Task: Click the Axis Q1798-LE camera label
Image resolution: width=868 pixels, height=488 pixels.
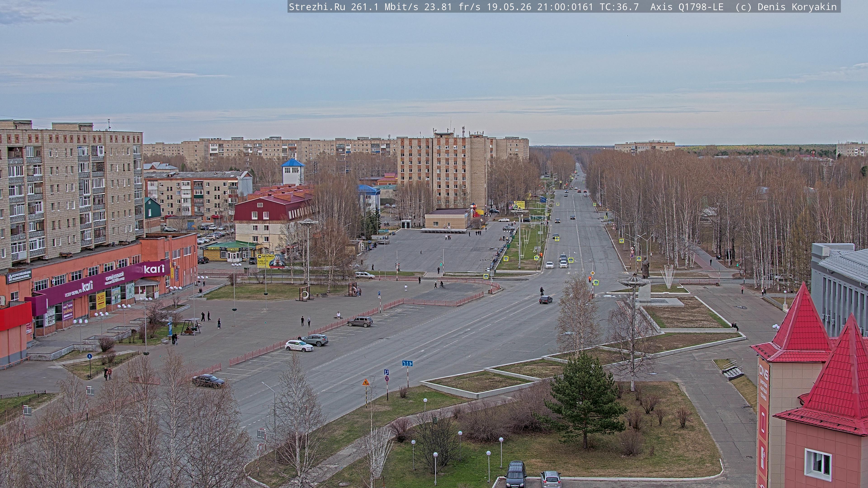Action: pyautogui.click(x=687, y=7)
